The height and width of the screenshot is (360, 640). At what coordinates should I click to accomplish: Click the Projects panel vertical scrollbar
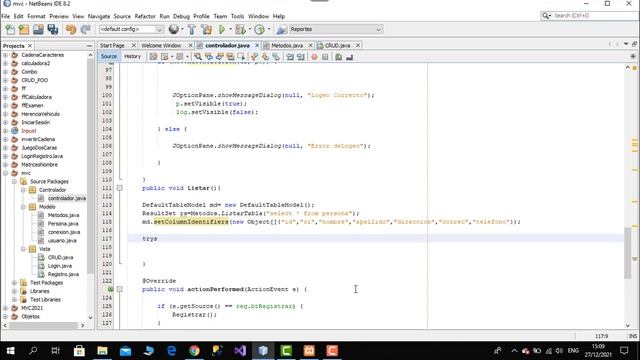point(90,165)
